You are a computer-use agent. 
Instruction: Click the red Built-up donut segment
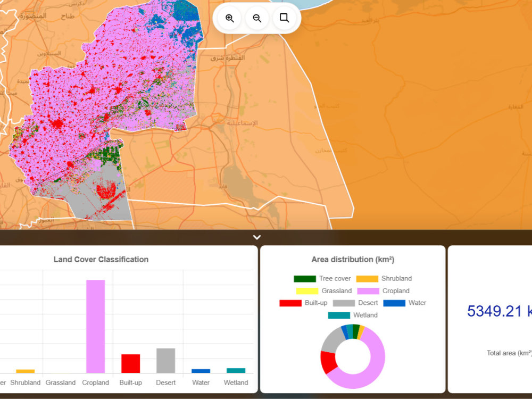pos(328,362)
